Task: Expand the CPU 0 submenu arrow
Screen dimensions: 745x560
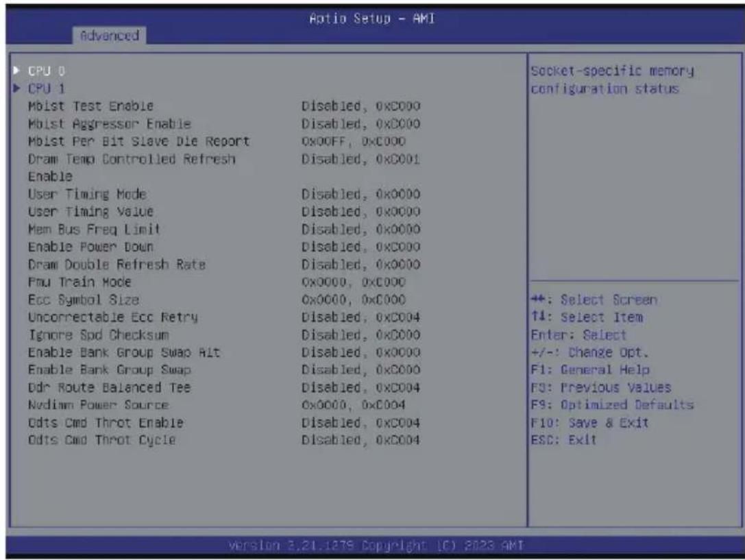Action: [x=16, y=71]
